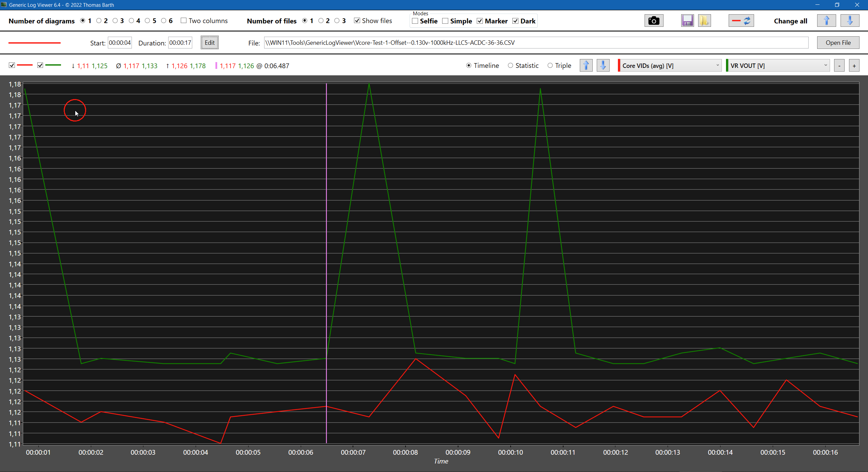The width and height of the screenshot is (868, 472).
Task: Click Change all up arrow icon
Action: pos(826,21)
